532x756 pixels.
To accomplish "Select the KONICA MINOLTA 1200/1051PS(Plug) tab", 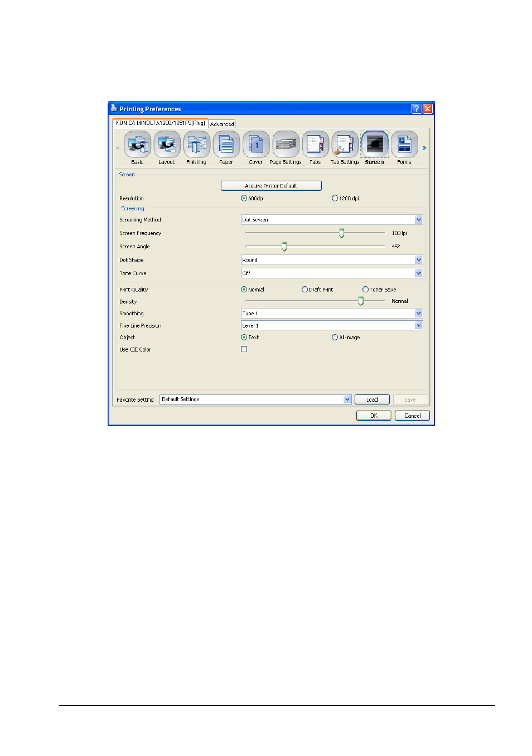I will (161, 123).
